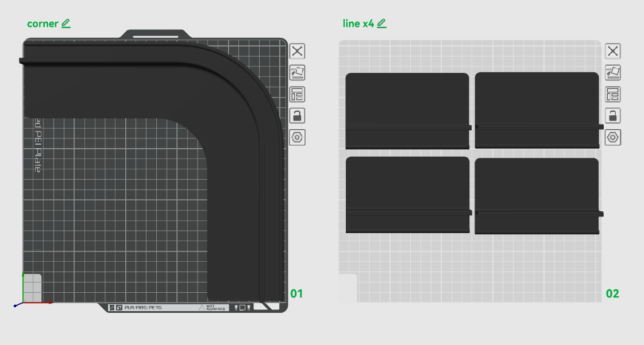Screen dimensions: 644x345
Task: Select the top-right line model on plate 02
Action: [x=537, y=110]
